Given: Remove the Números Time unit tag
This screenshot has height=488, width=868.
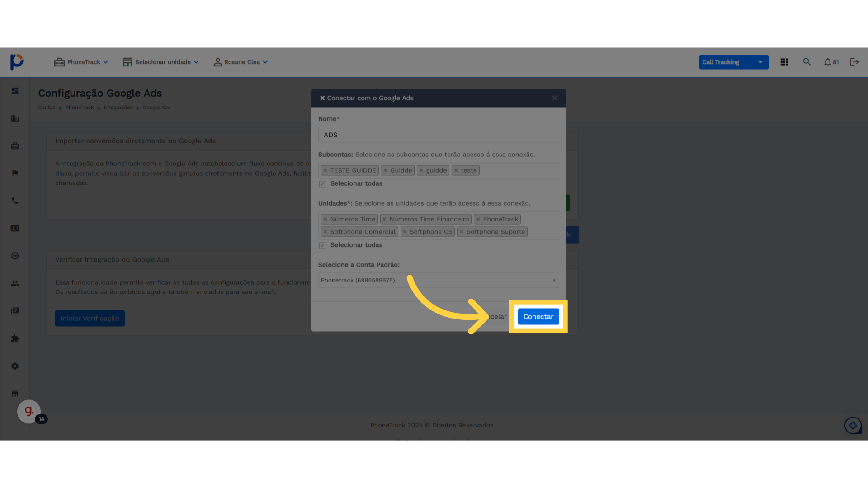Looking at the screenshot, I should 325,219.
